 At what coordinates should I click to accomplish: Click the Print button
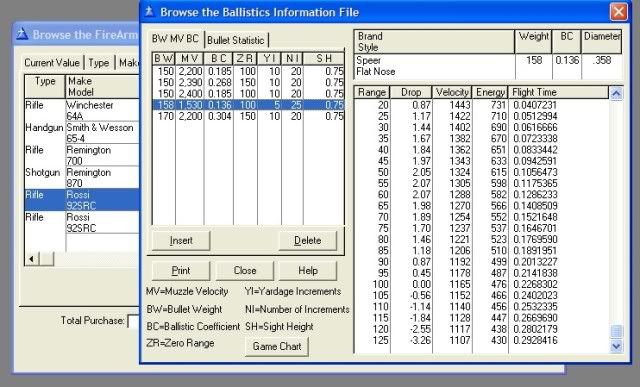point(181,271)
